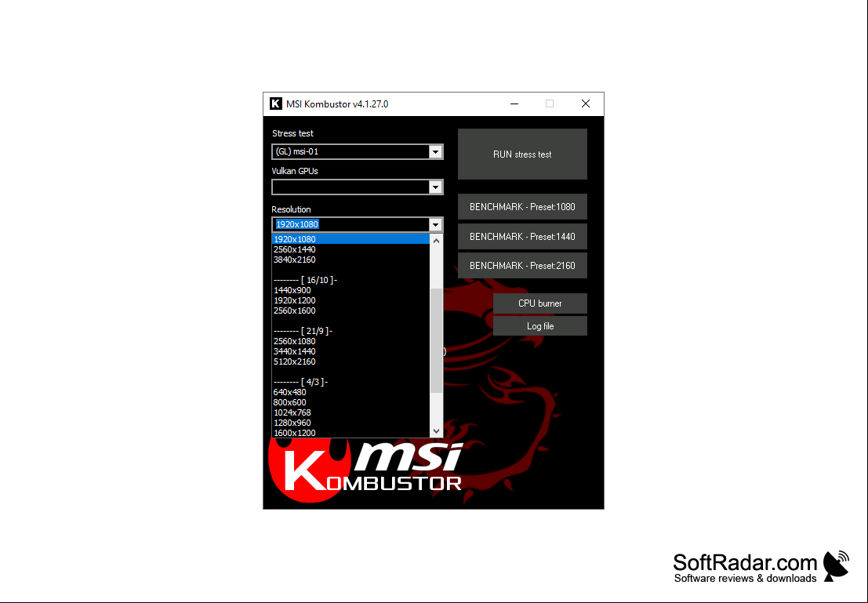Screen dimensions: 868x603
Task: Start BENCHMARK Preset:1080
Action: (522, 206)
